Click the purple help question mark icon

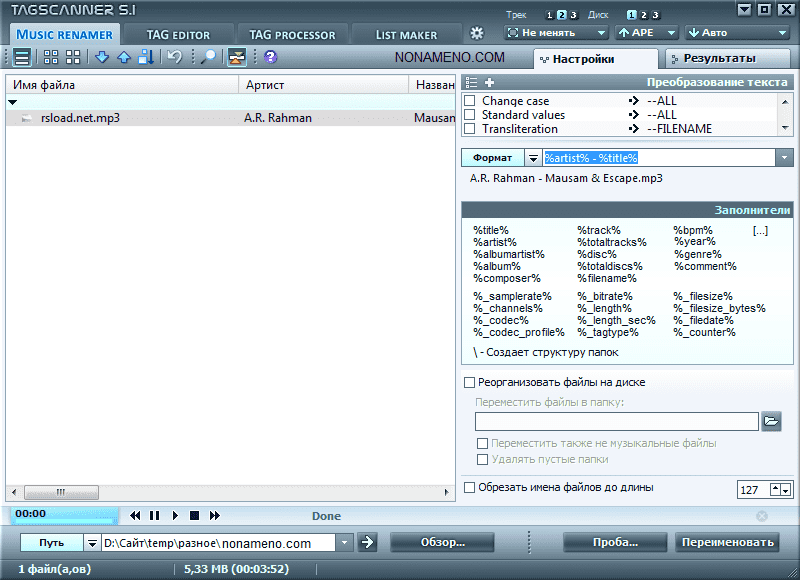(x=270, y=57)
